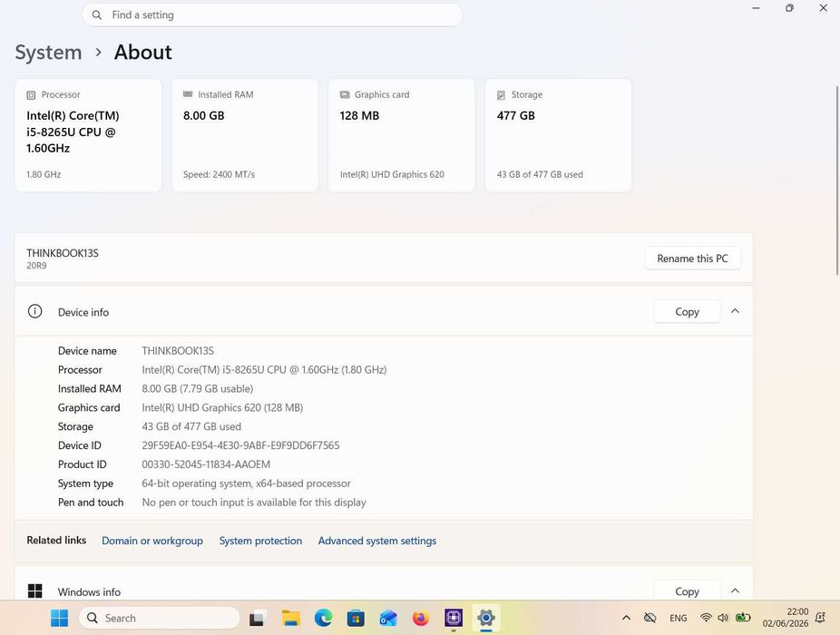
Task: Click the Find a setting search field
Action: [x=272, y=15]
